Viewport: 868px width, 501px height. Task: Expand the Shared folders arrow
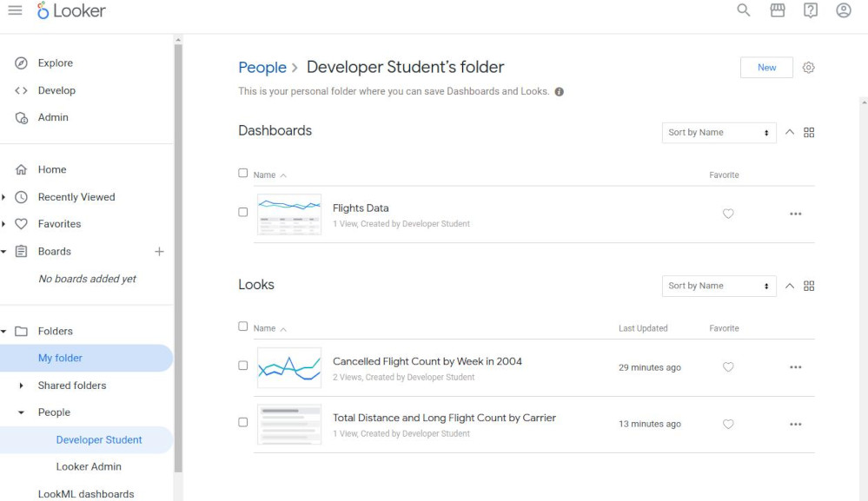click(21, 386)
